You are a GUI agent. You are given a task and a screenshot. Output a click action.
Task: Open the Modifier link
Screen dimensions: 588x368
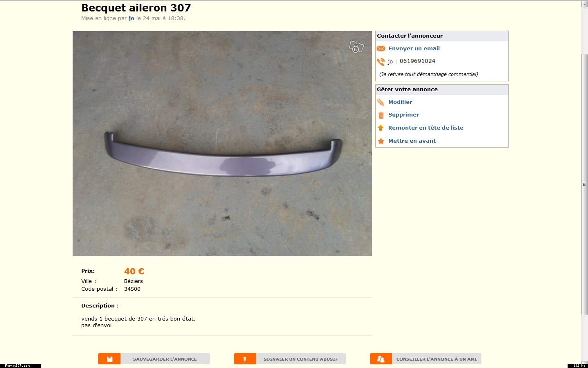pyautogui.click(x=400, y=102)
